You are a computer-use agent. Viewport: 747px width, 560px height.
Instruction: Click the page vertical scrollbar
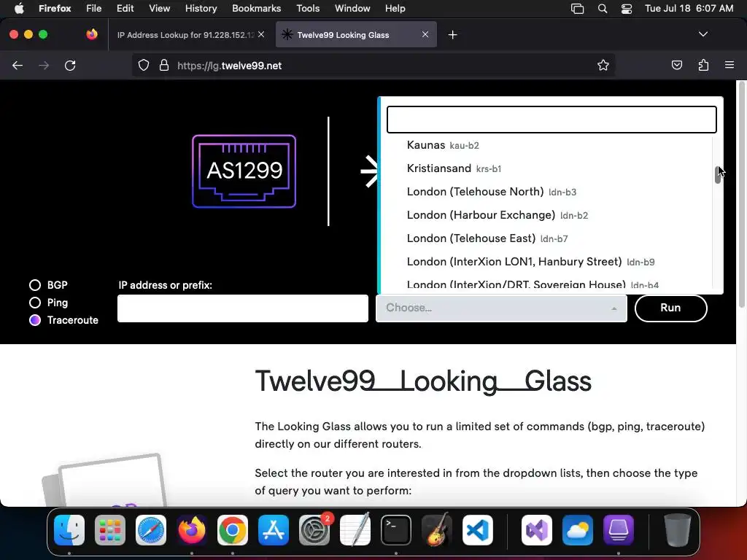click(x=741, y=195)
